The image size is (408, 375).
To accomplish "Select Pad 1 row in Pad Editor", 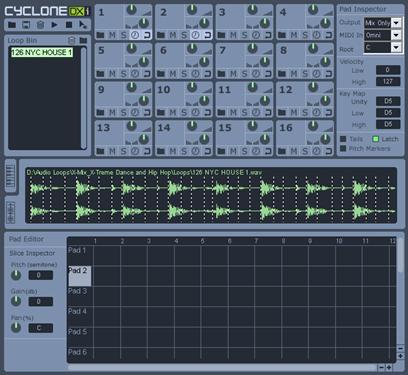I will (80, 256).
